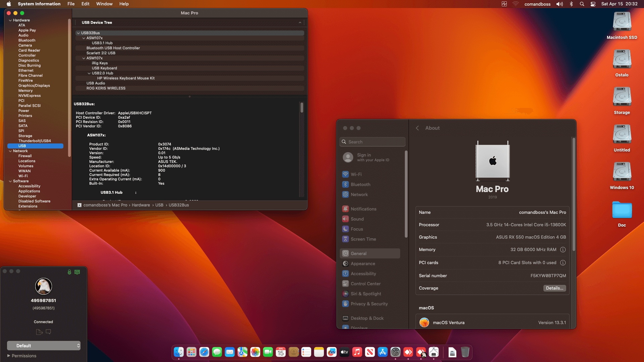
Task: Collapse the Hardware section in the sidebar
Action: [10, 20]
